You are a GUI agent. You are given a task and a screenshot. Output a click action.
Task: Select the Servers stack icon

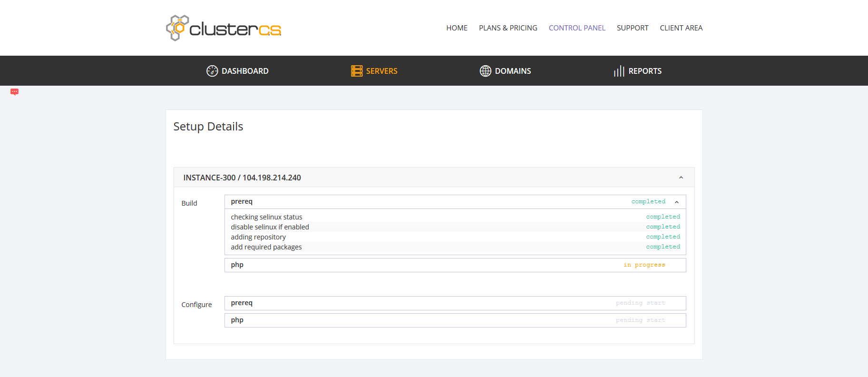coord(357,71)
